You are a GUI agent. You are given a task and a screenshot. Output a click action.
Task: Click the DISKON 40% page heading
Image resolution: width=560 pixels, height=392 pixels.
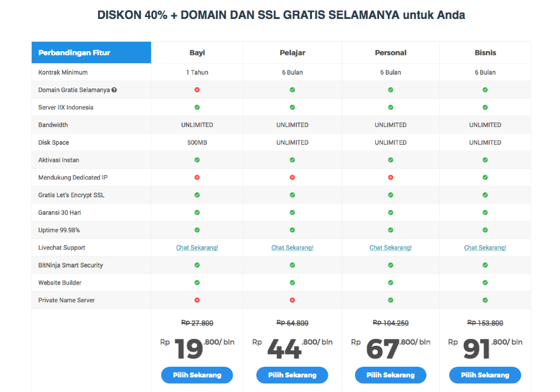(x=281, y=15)
